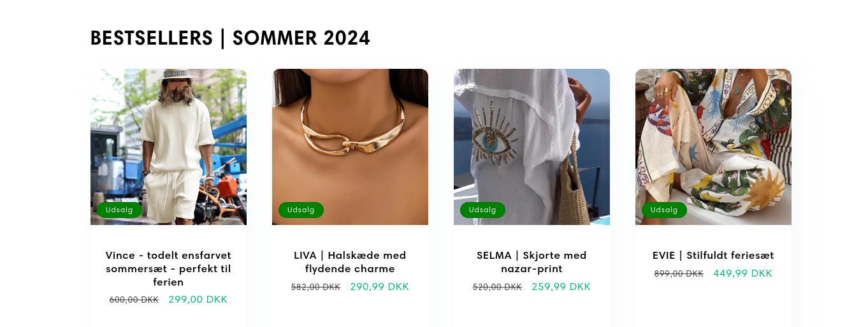Open the EVIE holiday set product image
This screenshot has height=327, width=868.
tap(713, 147)
